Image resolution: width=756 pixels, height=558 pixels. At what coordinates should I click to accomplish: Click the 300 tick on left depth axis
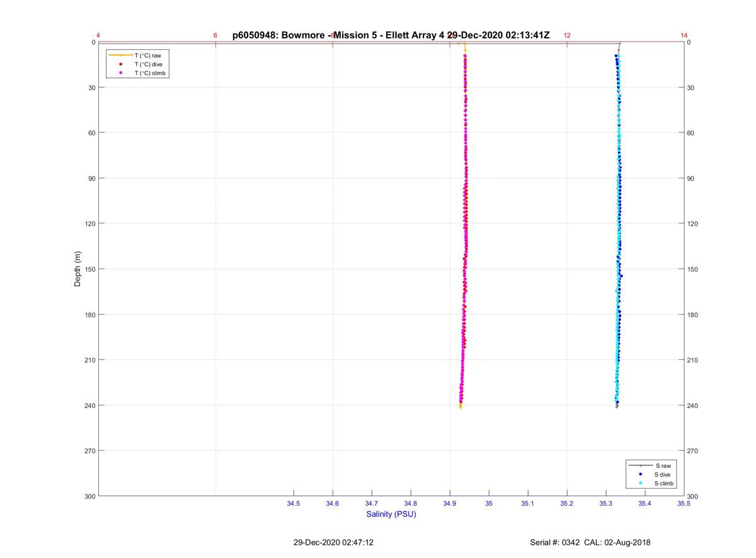tap(90, 496)
